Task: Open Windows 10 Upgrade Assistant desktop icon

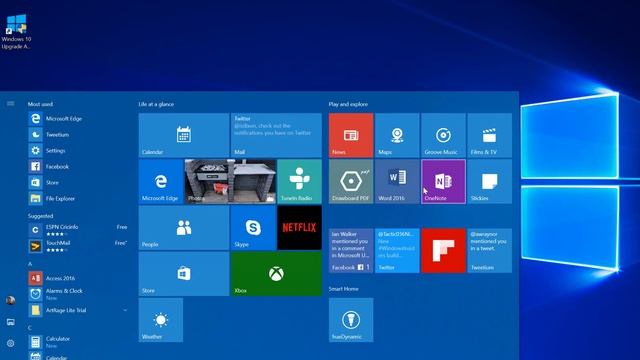Action: pos(16,32)
